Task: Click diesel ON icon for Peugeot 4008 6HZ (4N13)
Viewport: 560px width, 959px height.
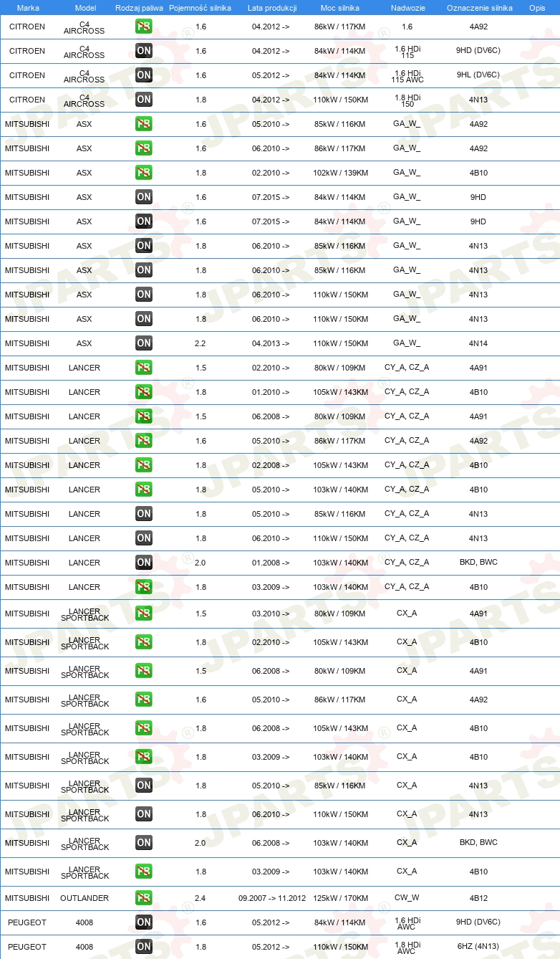Action: click(144, 947)
